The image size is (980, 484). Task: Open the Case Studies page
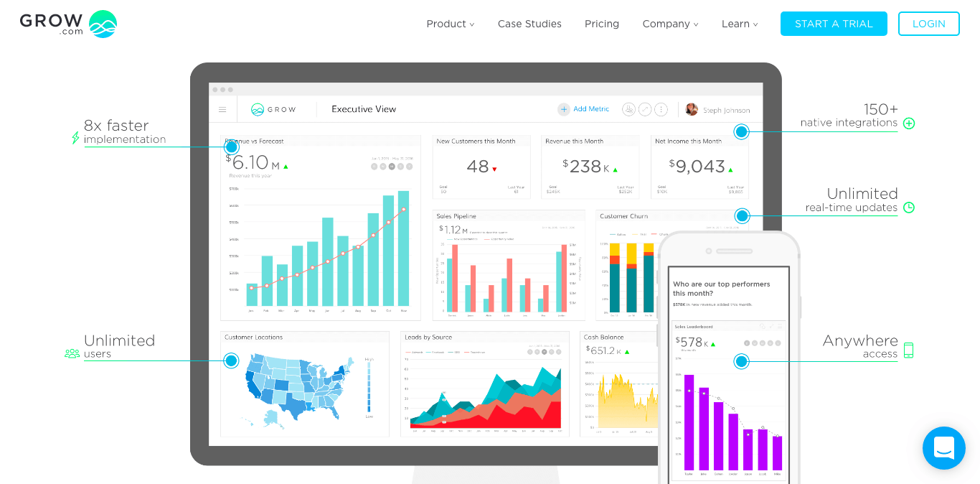tap(529, 24)
